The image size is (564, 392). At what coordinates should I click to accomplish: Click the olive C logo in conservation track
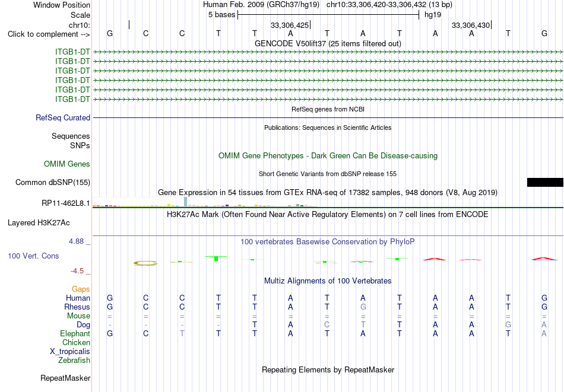[145, 263]
